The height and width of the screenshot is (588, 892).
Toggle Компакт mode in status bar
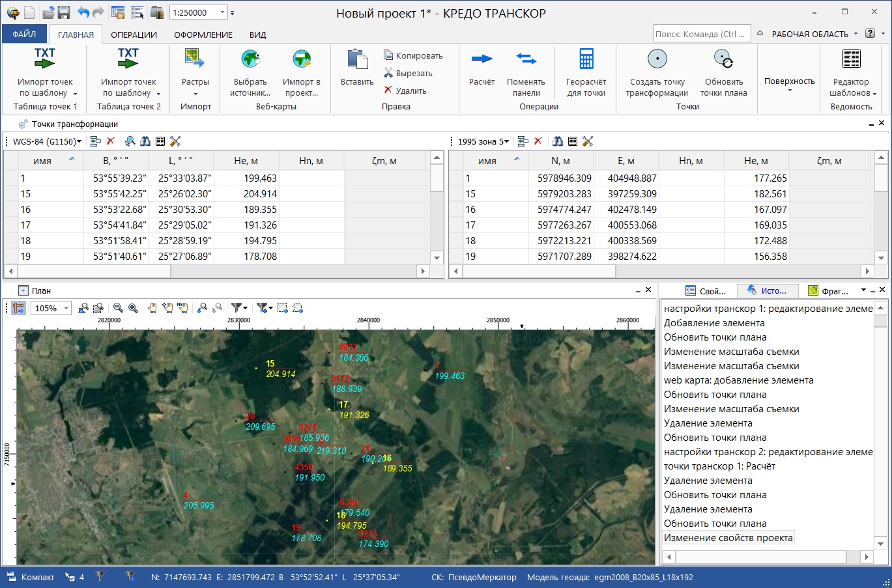pyautogui.click(x=31, y=577)
